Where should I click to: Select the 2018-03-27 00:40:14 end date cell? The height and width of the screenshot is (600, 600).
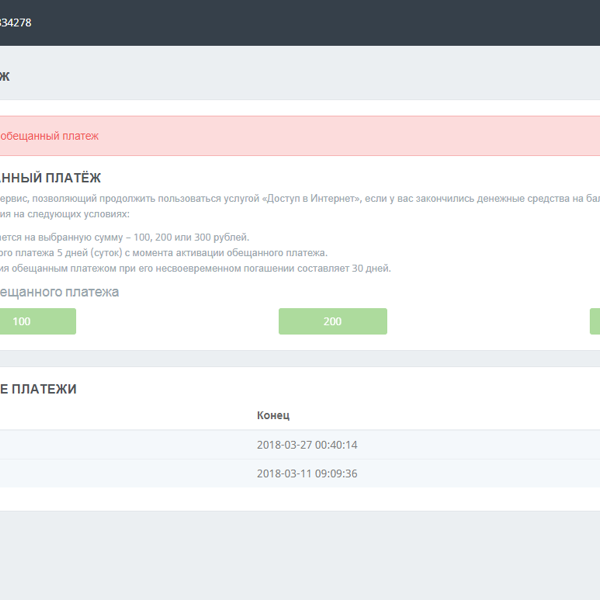[307, 445]
